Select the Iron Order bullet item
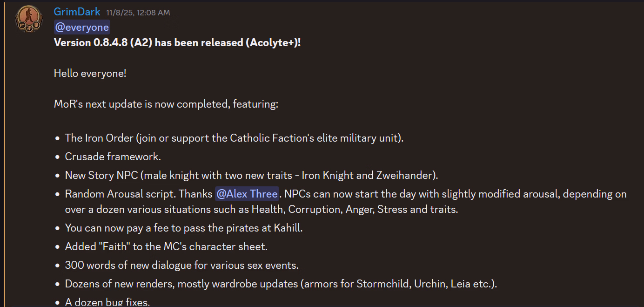The height and width of the screenshot is (307, 644). (234, 138)
